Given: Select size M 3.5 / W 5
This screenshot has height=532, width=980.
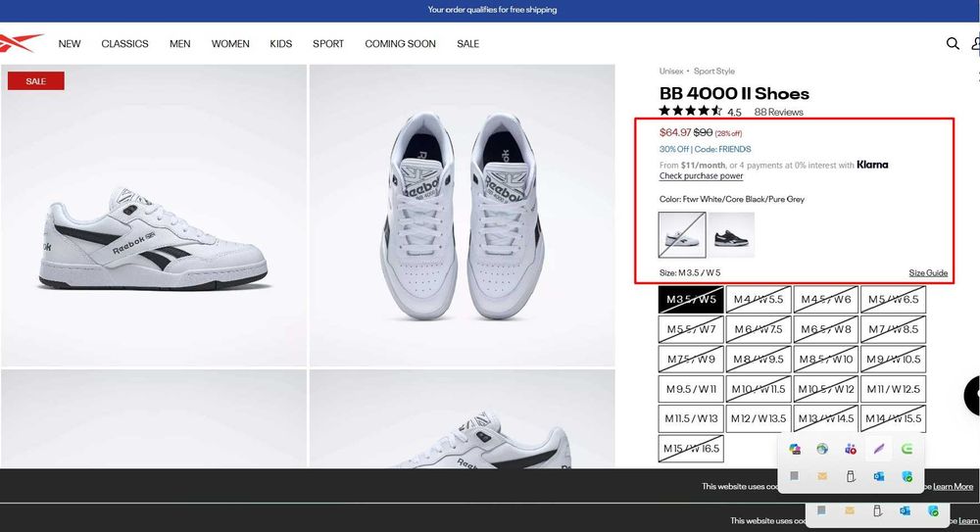Looking at the screenshot, I should [x=691, y=300].
